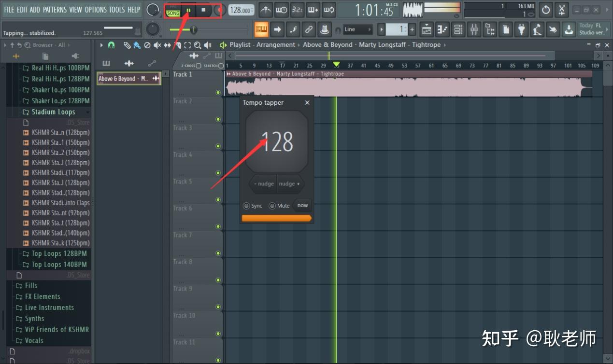Viewport: 613px width, 364px height.
Task: Click the large 128 tap button
Action: pos(277,141)
